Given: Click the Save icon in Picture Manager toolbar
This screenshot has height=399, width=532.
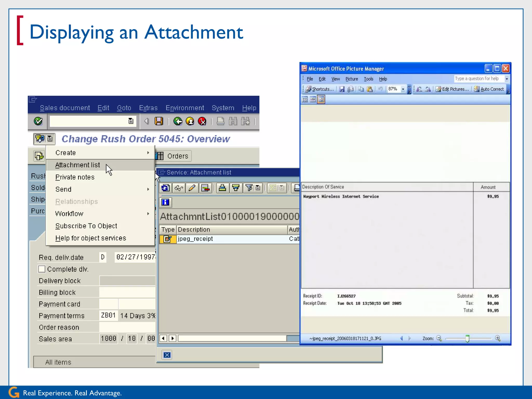Looking at the screenshot, I should [342, 89].
